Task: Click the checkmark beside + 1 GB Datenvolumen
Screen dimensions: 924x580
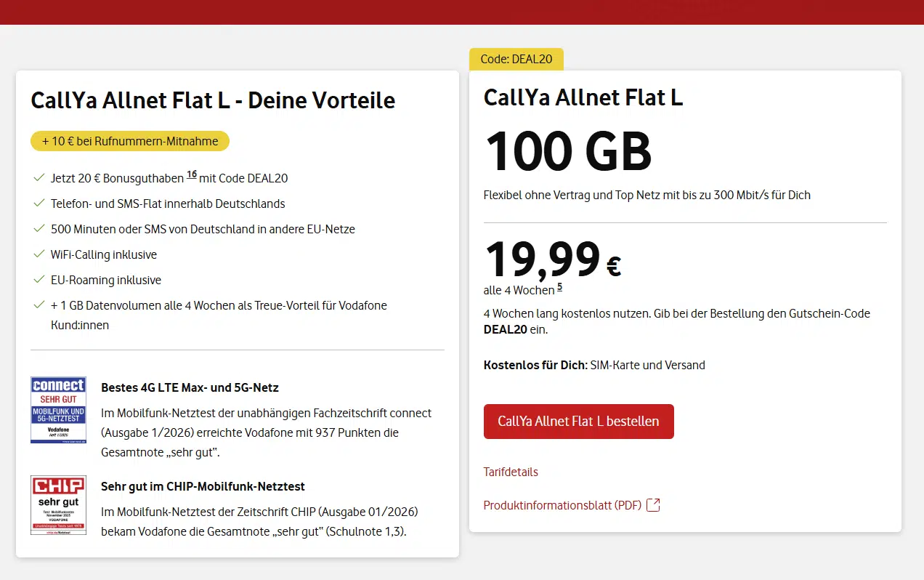Action: tap(39, 305)
